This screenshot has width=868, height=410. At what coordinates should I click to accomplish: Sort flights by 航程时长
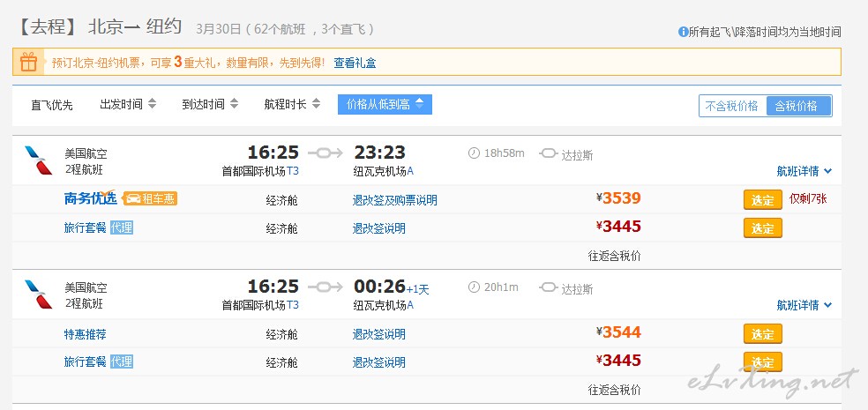coord(292,104)
